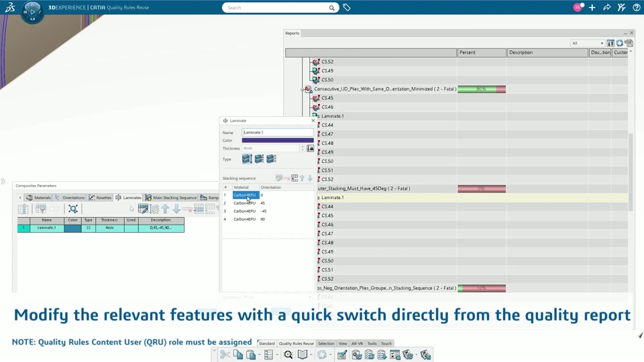The image size is (644, 362).
Task: Click the Add plus icon in top bar
Action: (592, 7)
